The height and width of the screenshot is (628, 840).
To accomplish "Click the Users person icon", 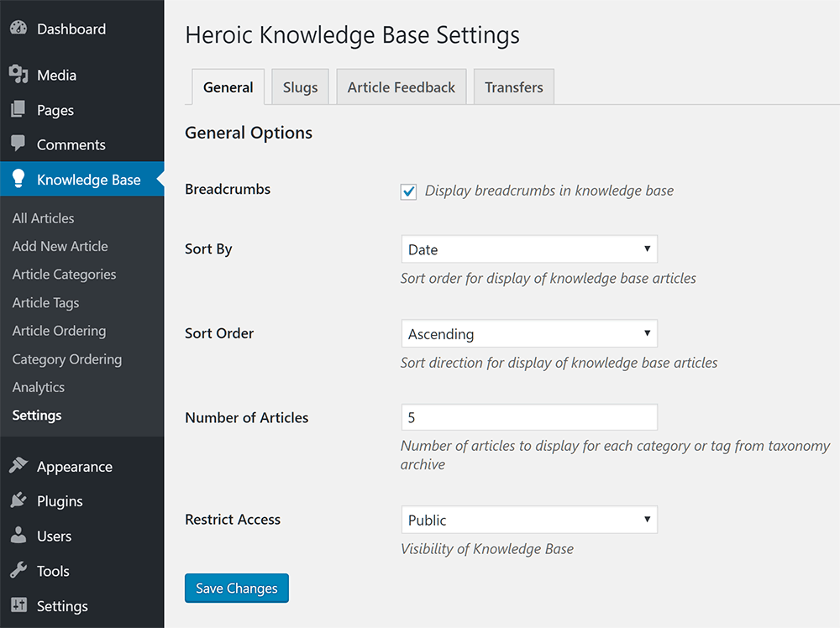I will click(x=18, y=536).
